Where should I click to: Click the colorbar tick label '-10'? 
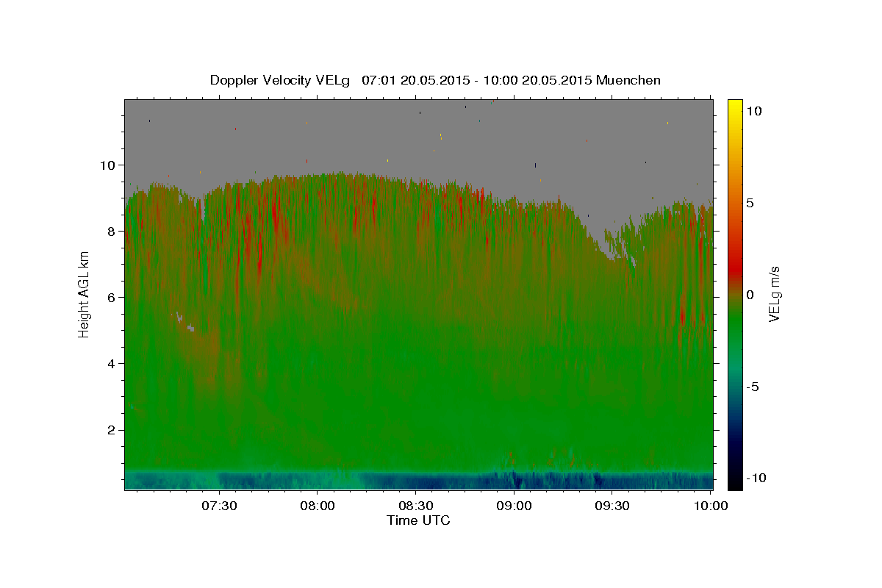coord(756,478)
